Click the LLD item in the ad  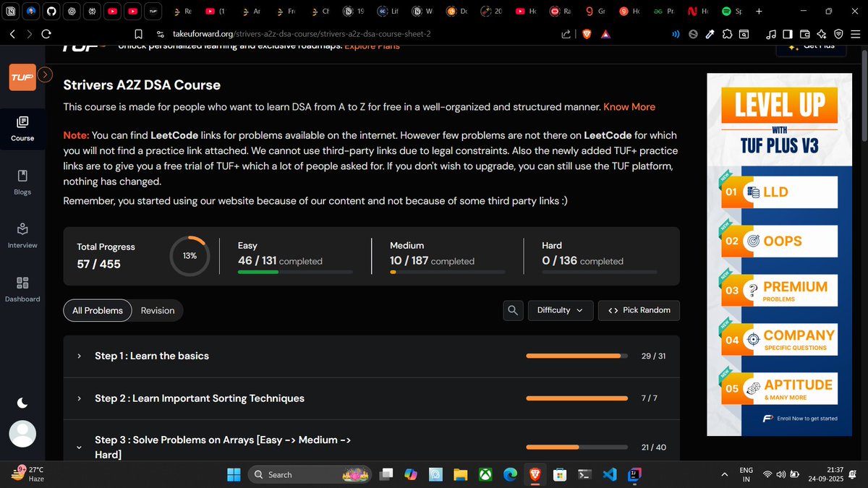[x=779, y=192]
